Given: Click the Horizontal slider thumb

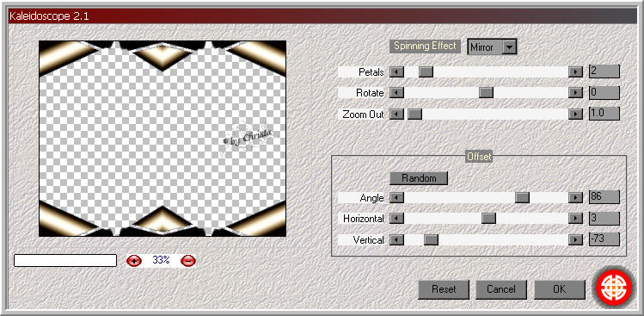Looking at the screenshot, I should coord(488,219).
